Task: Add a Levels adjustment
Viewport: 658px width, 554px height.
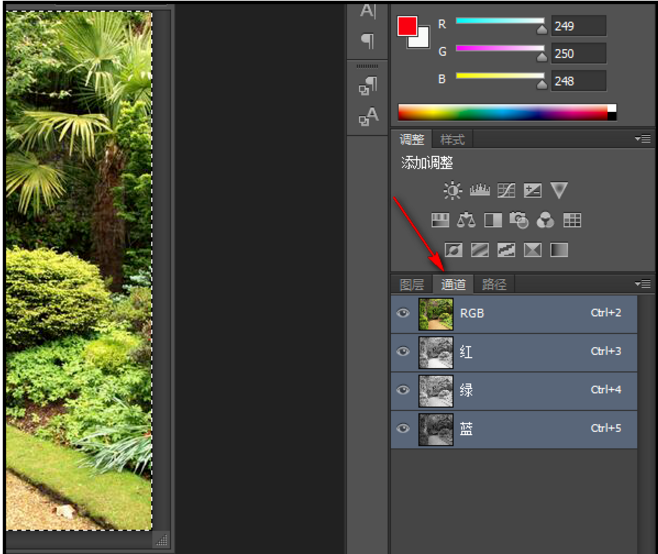Action: 480,191
